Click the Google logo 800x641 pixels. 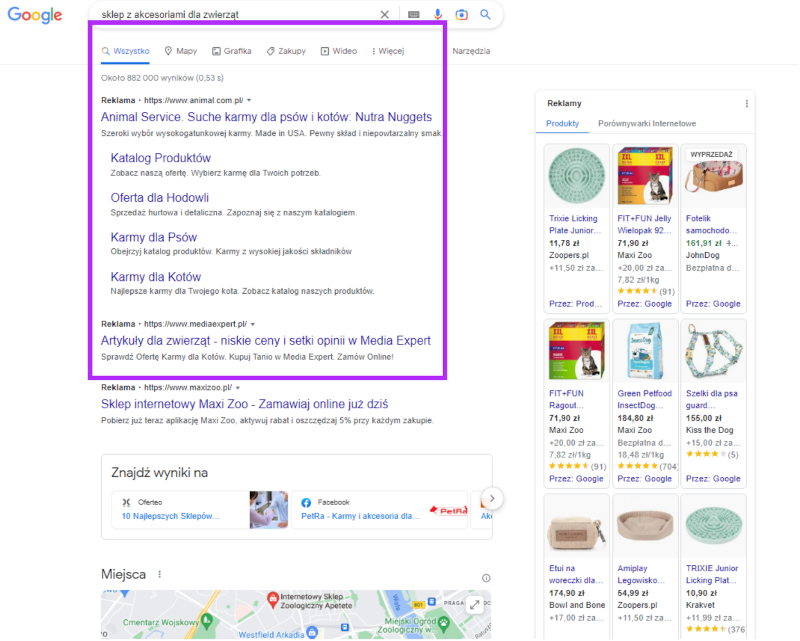[35, 15]
